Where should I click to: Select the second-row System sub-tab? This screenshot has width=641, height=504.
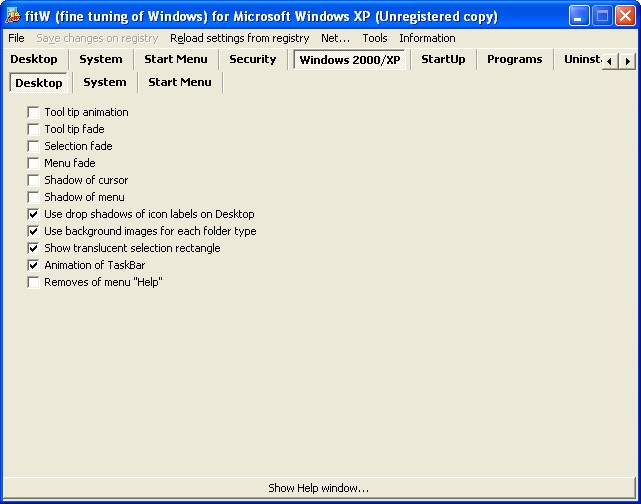[x=105, y=82]
